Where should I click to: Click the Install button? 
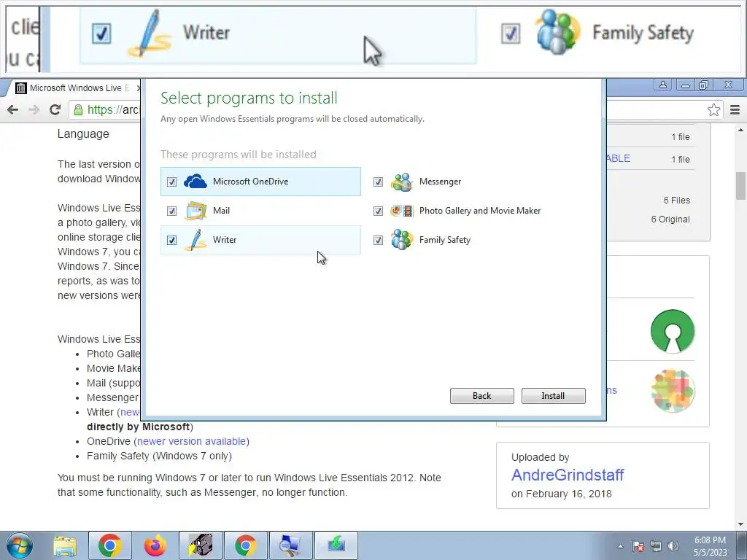click(553, 396)
